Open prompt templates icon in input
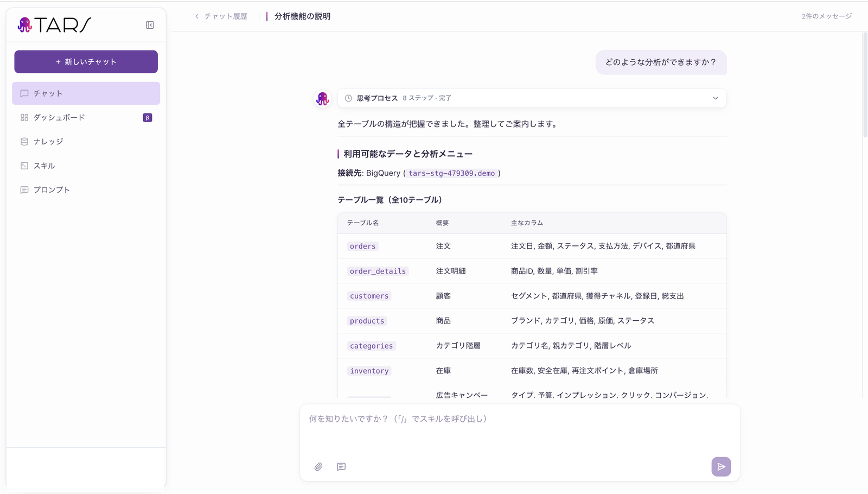 click(x=341, y=467)
